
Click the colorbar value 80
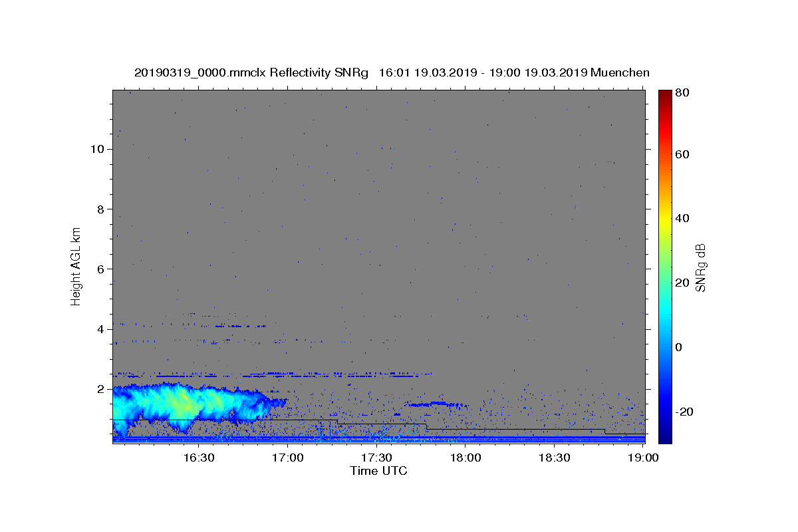(682, 92)
